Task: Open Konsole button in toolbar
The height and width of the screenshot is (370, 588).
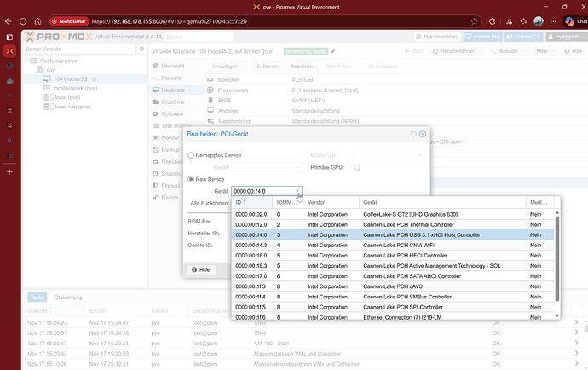Action: [504, 51]
